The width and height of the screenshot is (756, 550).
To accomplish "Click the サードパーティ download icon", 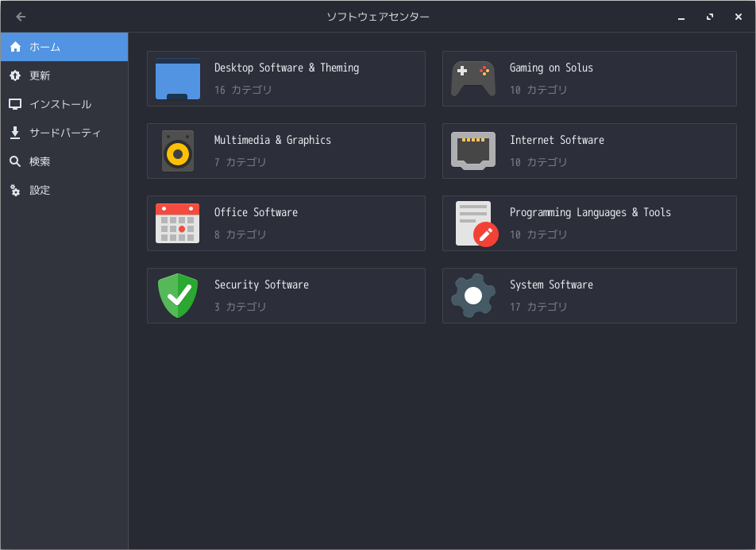I will pos(15,133).
